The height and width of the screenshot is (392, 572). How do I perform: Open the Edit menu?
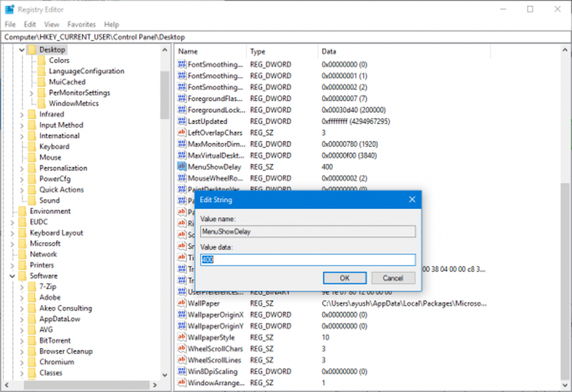30,25
